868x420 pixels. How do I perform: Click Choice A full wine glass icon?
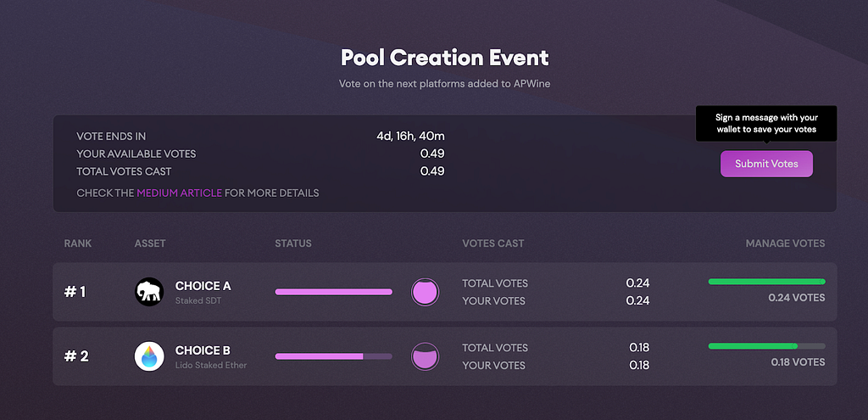tap(425, 292)
